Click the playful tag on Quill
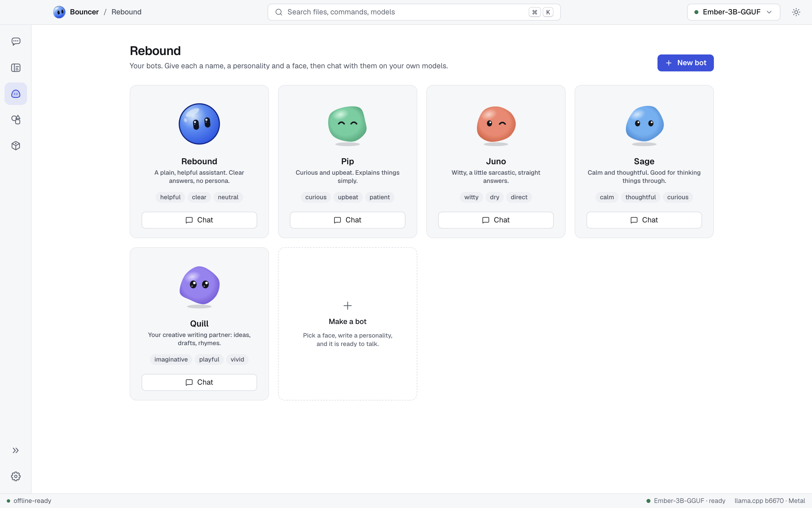812x508 pixels. 209,360
